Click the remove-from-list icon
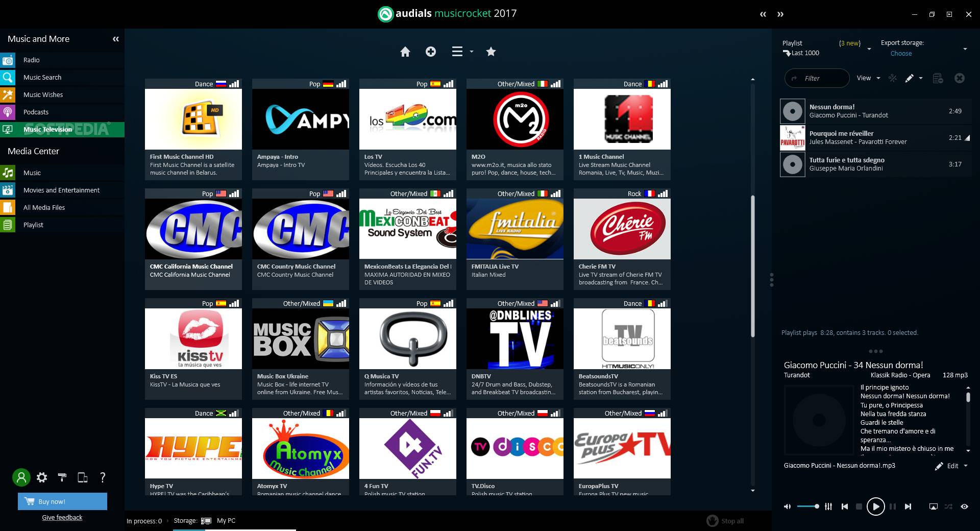 (938, 78)
